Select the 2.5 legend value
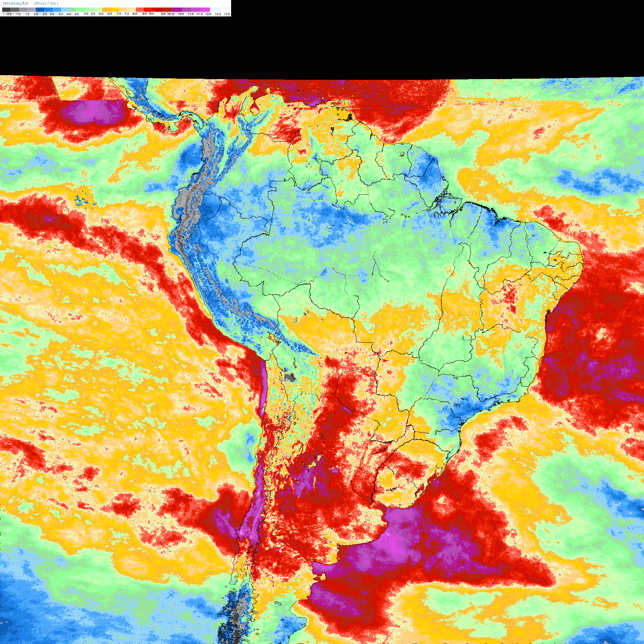Viewport: 644px width, 644px height. click(x=45, y=14)
